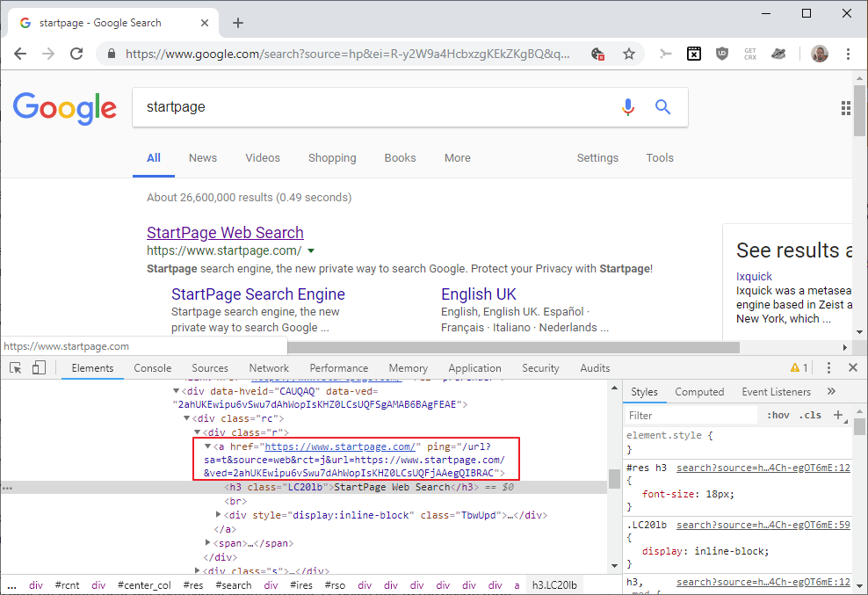
Task: Select the #center_col breadcrumb
Action: tap(144, 585)
